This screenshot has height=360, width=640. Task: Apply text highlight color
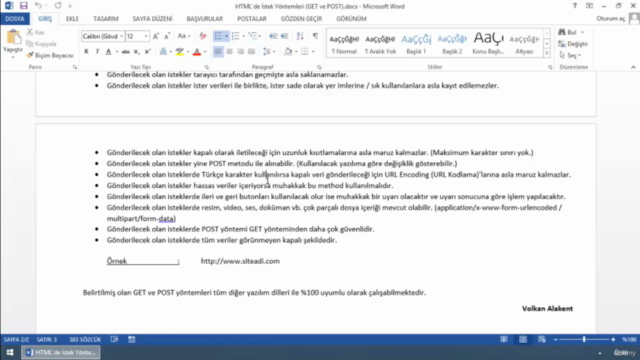point(180,52)
